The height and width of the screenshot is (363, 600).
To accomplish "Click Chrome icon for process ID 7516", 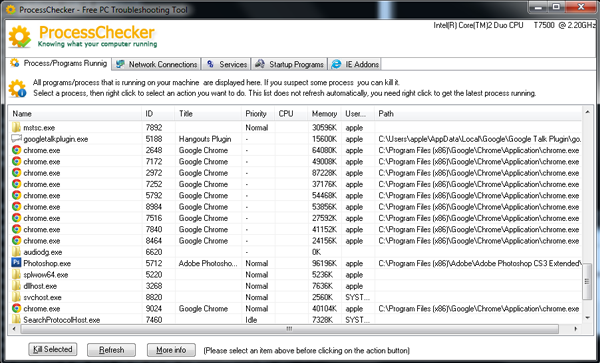I will tap(16, 218).
